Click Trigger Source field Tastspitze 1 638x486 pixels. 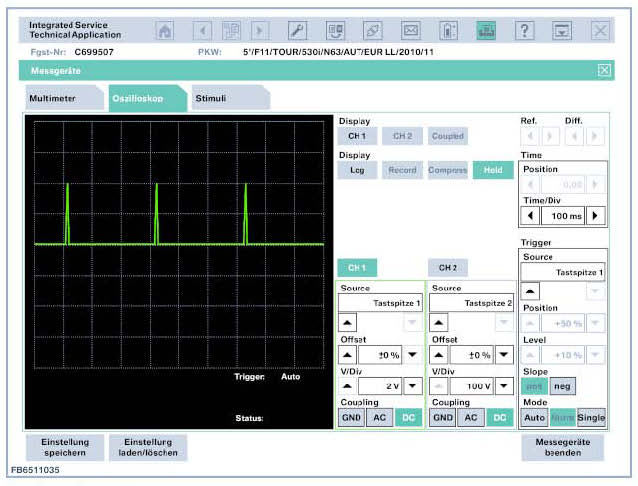coord(563,272)
